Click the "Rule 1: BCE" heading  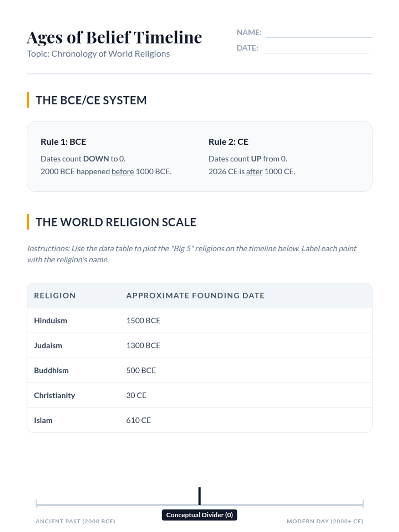pos(64,142)
